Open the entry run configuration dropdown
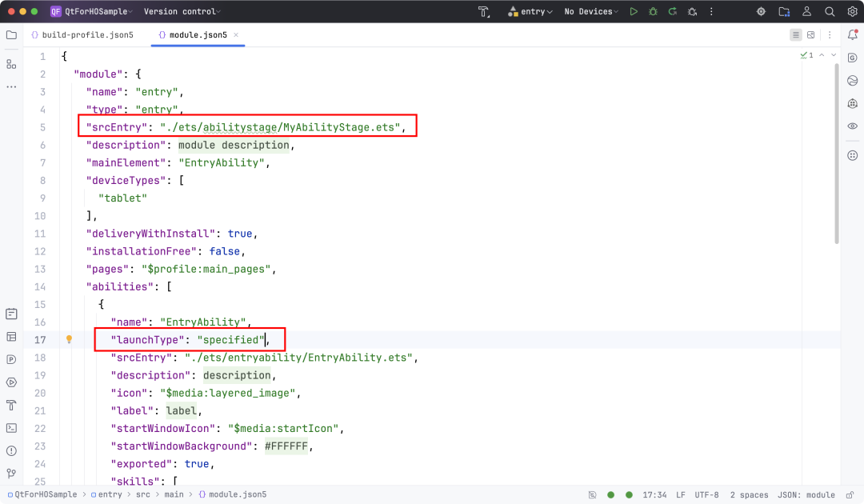Viewport: 864px width, 504px height. tap(530, 11)
